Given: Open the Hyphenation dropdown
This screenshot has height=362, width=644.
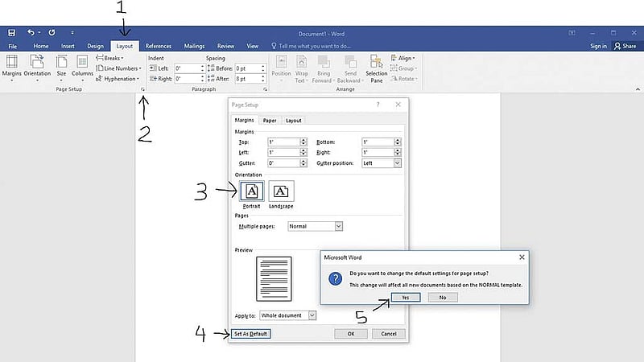Looking at the screenshot, I should click(x=118, y=78).
